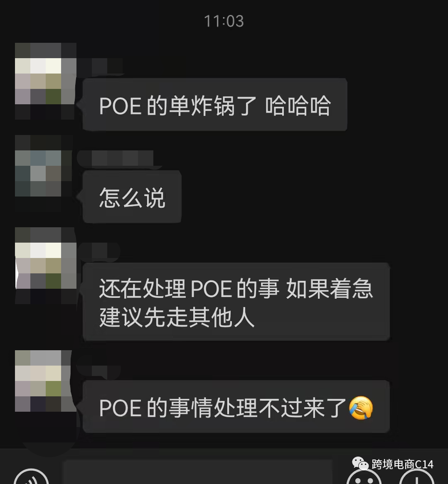The width and height of the screenshot is (448, 484).
Task: Open avatar beside '还在处理POE的事' message
Action: 46,265
